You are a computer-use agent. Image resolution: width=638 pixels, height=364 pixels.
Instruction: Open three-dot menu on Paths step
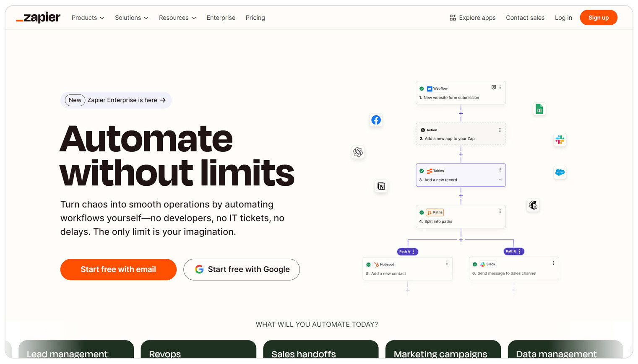[x=500, y=211]
